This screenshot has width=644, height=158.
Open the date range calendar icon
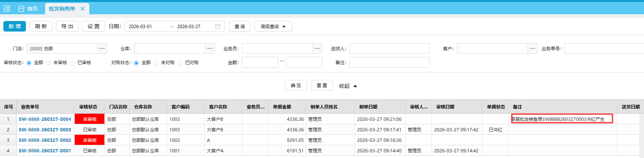218,26
